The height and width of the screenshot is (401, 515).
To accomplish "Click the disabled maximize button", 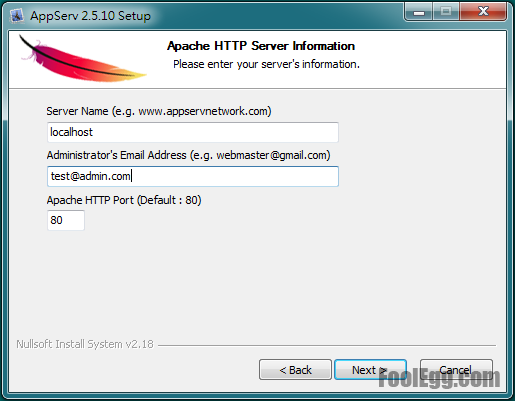I will [446, 12].
